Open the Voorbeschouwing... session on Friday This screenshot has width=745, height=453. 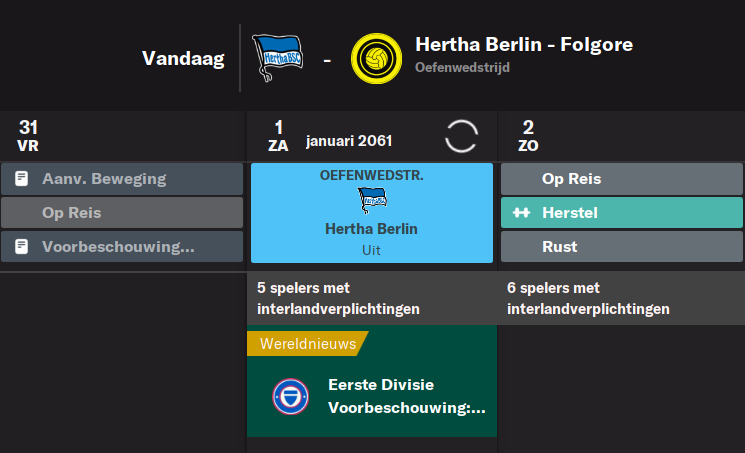point(122,247)
